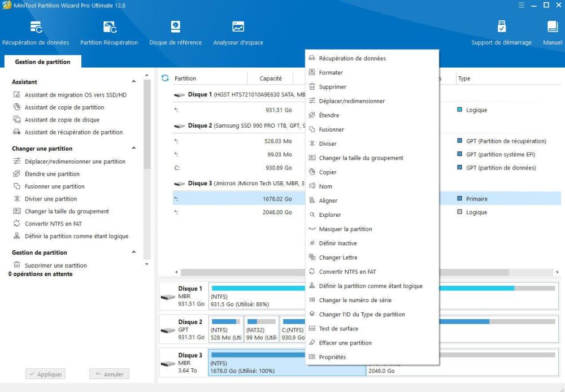The width and height of the screenshot is (565, 392).
Task: Click Assistant de copie de disque link
Action: [62, 120]
